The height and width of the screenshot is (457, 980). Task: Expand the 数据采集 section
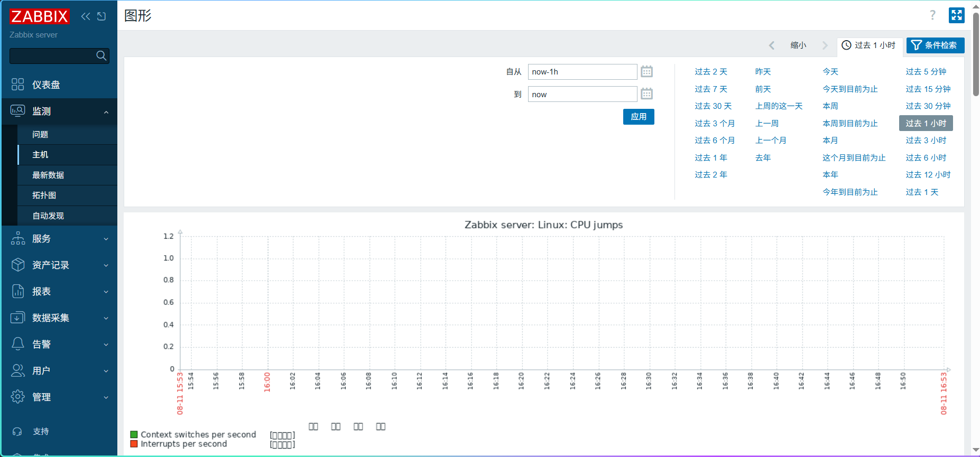59,318
